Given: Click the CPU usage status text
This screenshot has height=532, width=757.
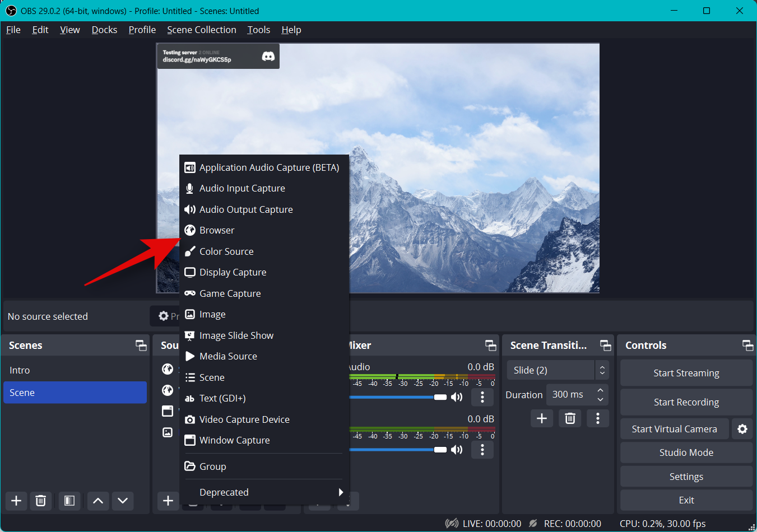Looking at the screenshot, I should (663, 524).
